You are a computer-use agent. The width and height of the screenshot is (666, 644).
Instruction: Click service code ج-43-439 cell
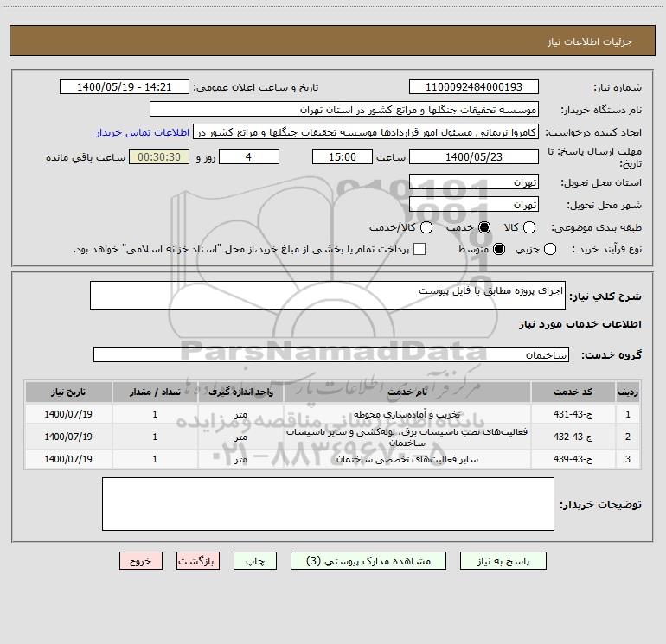573,459
